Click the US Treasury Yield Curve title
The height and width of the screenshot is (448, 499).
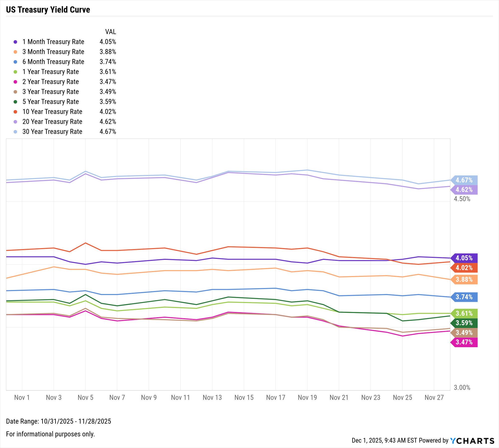(x=48, y=9)
